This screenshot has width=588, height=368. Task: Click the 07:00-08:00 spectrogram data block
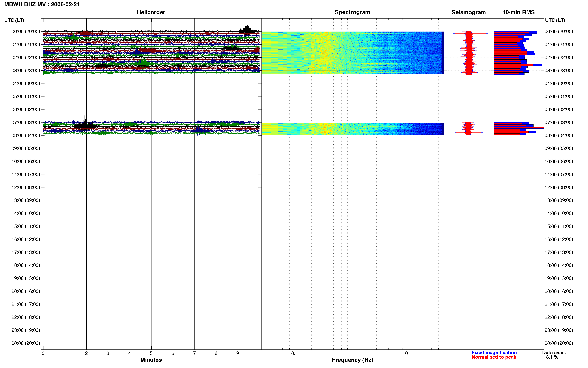[353, 129]
